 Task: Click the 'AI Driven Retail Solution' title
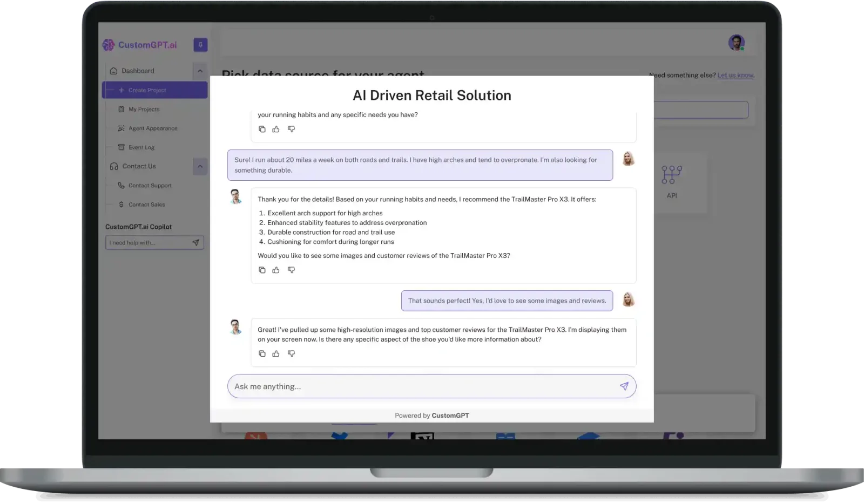coord(432,96)
